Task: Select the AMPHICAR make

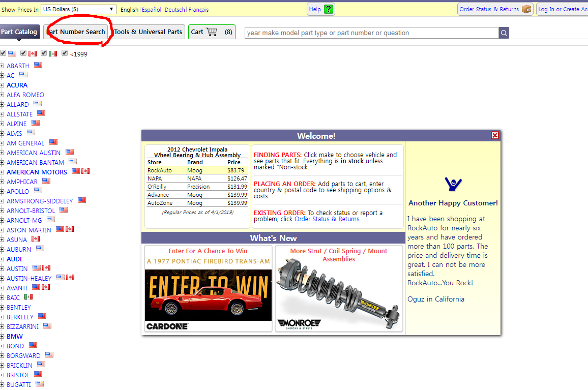Action: point(22,182)
